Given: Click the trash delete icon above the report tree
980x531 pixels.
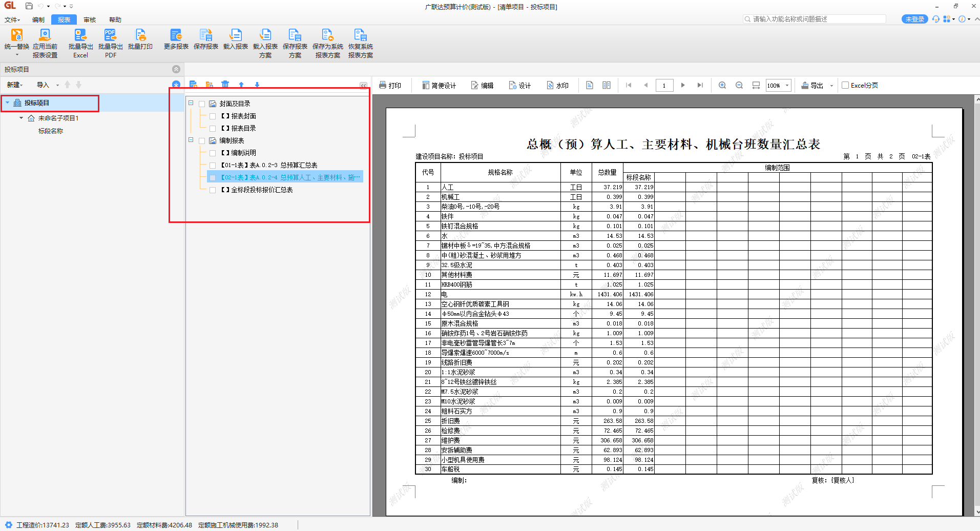Looking at the screenshot, I should (x=225, y=84).
